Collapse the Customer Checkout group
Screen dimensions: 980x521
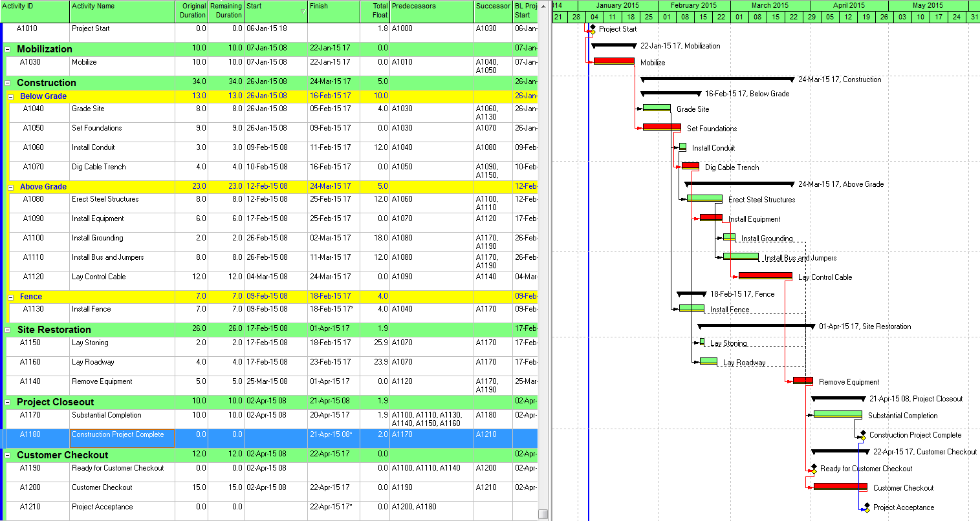(8, 455)
